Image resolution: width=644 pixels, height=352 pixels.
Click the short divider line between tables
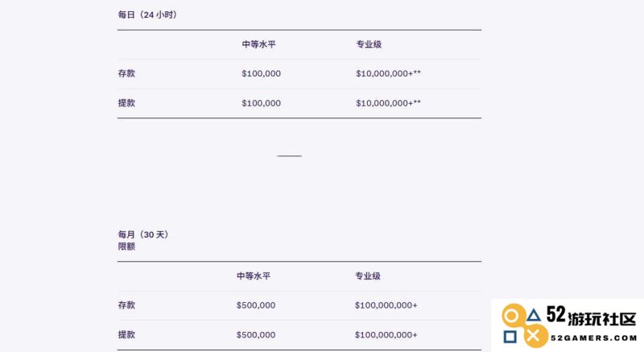(x=290, y=156)
